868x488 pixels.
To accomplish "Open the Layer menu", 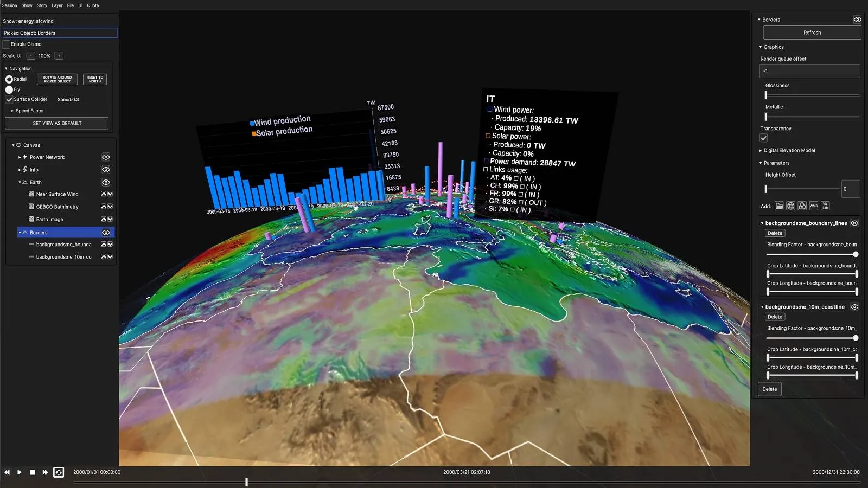I will point(57,5).
